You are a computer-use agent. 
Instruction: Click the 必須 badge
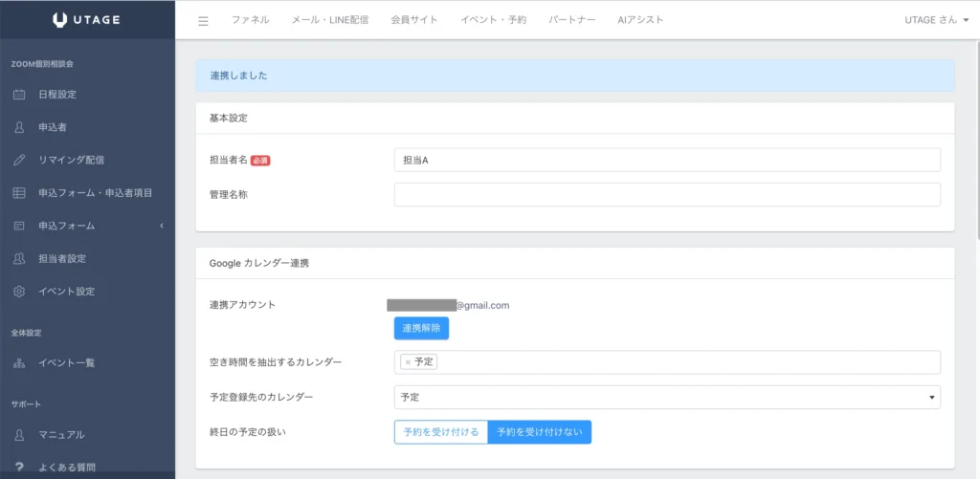point(260,161)
